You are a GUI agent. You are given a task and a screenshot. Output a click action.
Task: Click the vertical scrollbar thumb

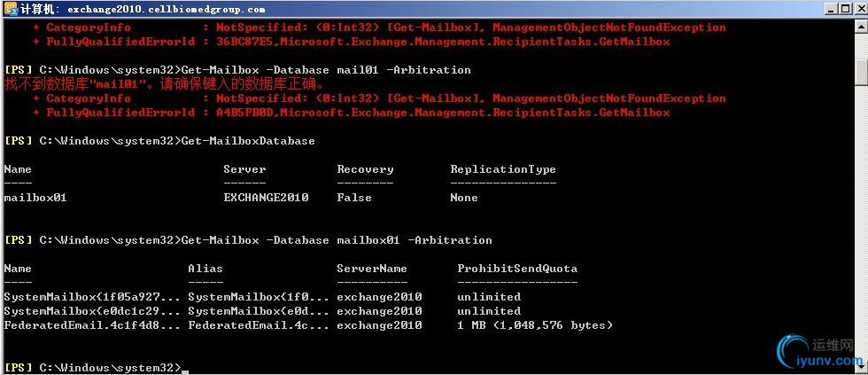[x=861, y=71]
